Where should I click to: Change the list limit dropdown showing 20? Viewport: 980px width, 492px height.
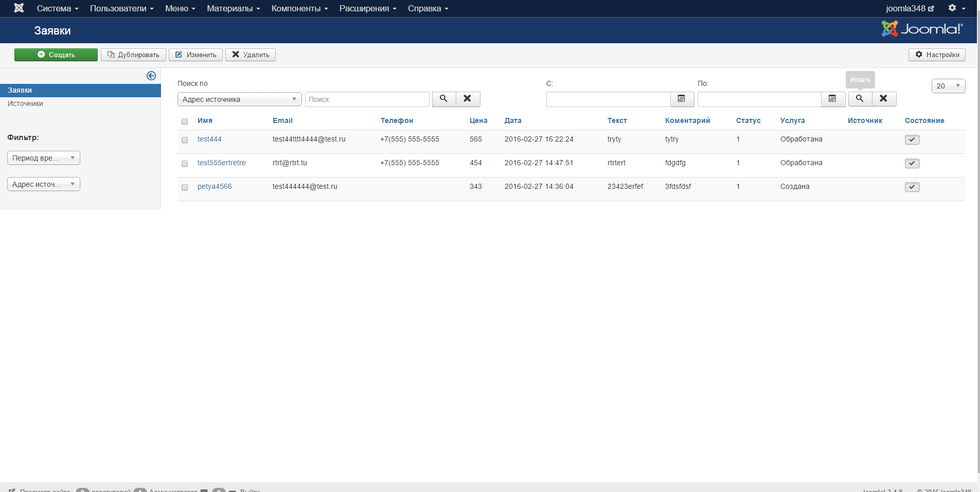(948, 86)
